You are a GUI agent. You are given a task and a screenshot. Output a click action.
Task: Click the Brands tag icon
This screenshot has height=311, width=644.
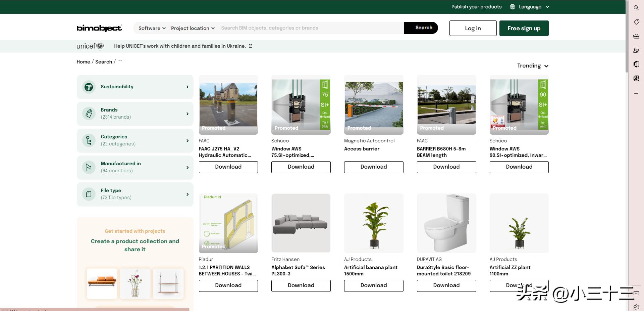pos(89,114)
